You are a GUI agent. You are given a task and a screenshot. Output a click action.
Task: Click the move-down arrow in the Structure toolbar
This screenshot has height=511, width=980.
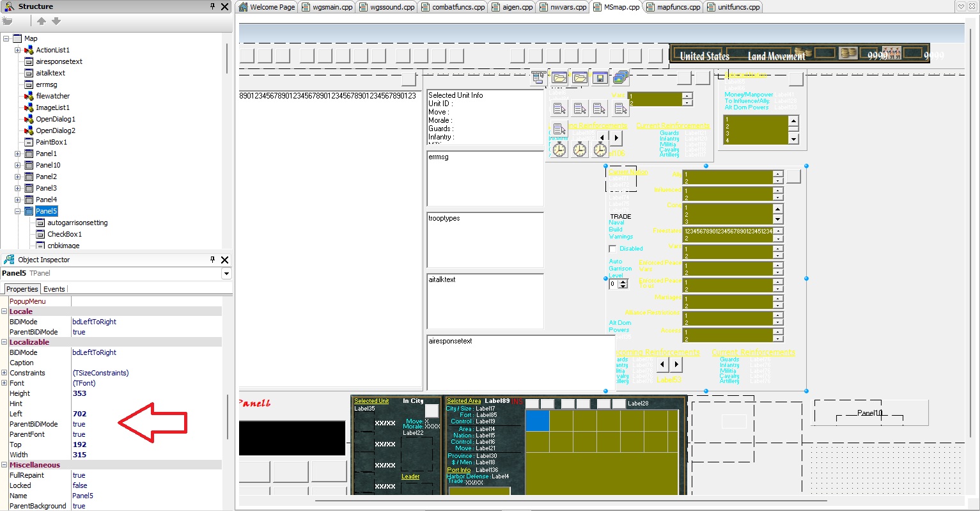click(56, 20)
